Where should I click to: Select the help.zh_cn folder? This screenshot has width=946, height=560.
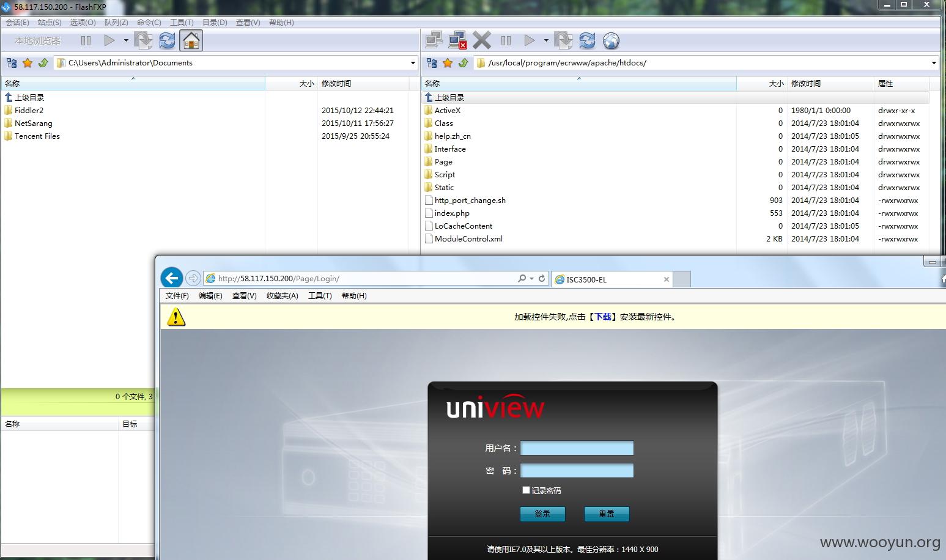pos(453,136)
